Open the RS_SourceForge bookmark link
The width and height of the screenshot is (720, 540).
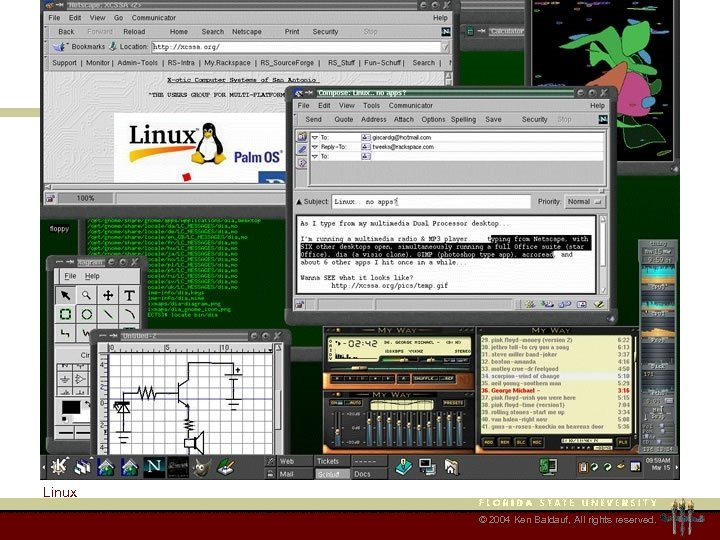[x=287, y=63]
